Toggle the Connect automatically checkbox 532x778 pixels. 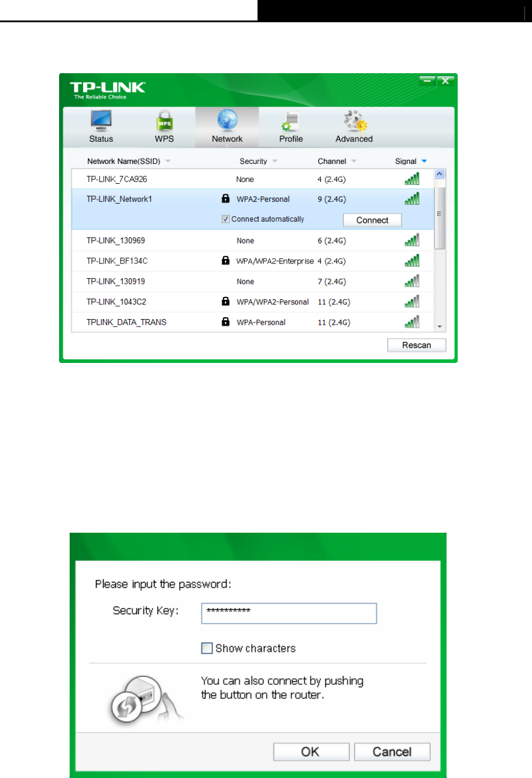pos(225,219)
